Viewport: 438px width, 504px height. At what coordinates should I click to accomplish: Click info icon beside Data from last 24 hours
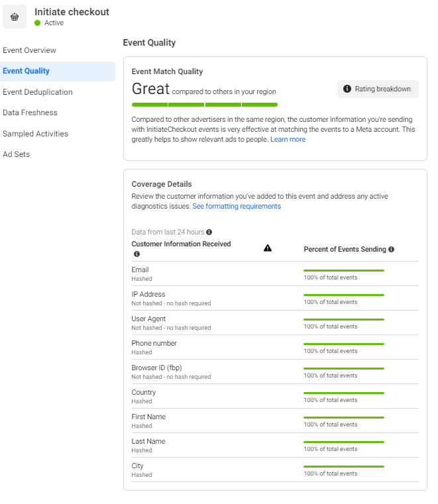(209, 232)
